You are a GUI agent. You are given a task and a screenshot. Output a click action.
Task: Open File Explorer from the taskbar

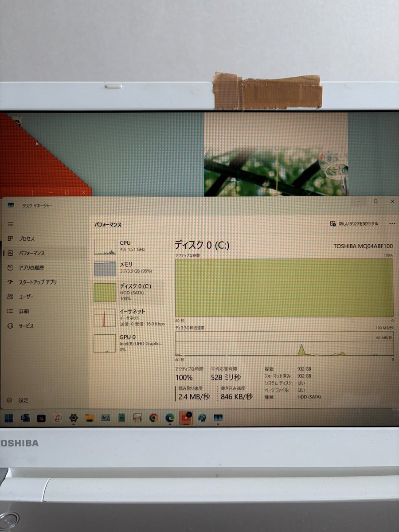(90, 418)
